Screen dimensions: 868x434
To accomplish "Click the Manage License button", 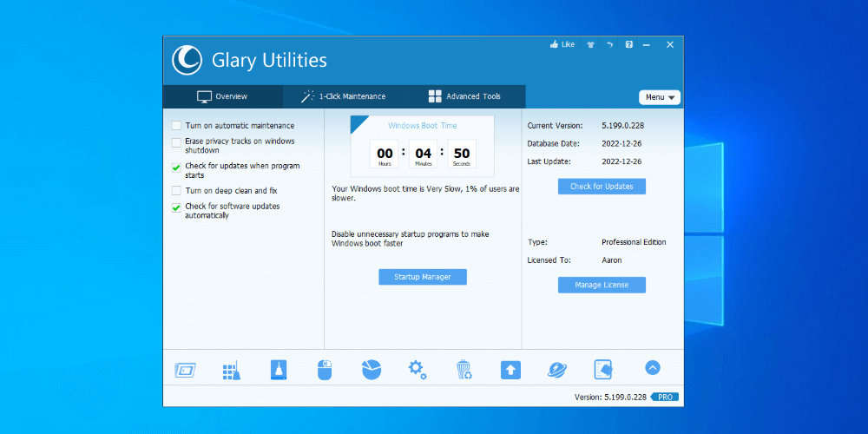I will [602, 285].
